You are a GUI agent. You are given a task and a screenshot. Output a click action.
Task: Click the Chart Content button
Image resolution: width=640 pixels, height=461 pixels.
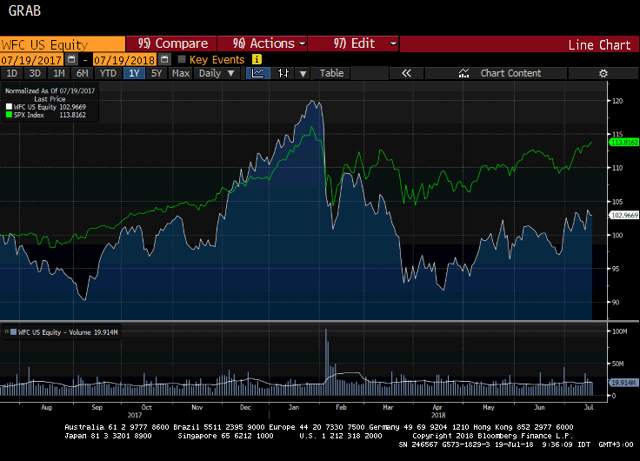point(496,73)
